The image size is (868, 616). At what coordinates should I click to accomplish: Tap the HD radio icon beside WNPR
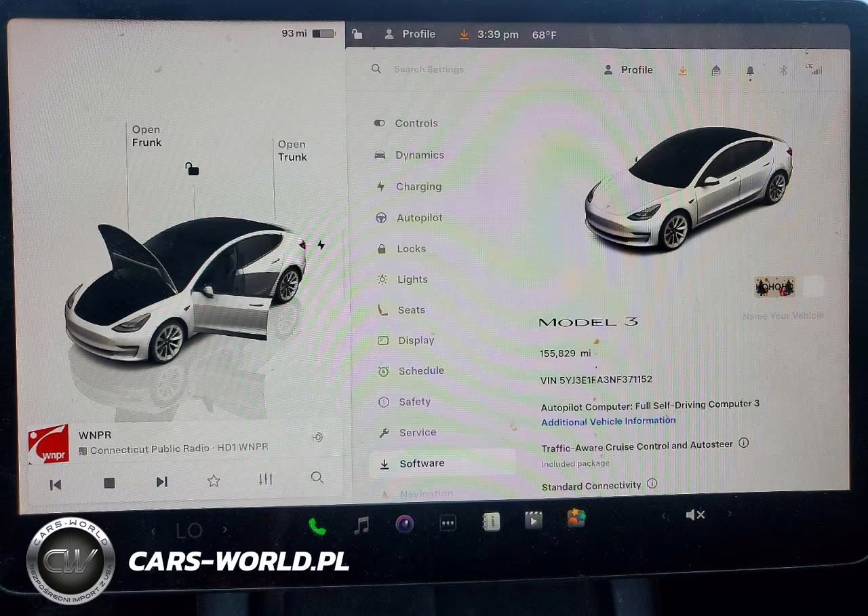click(x=317, y=438)
